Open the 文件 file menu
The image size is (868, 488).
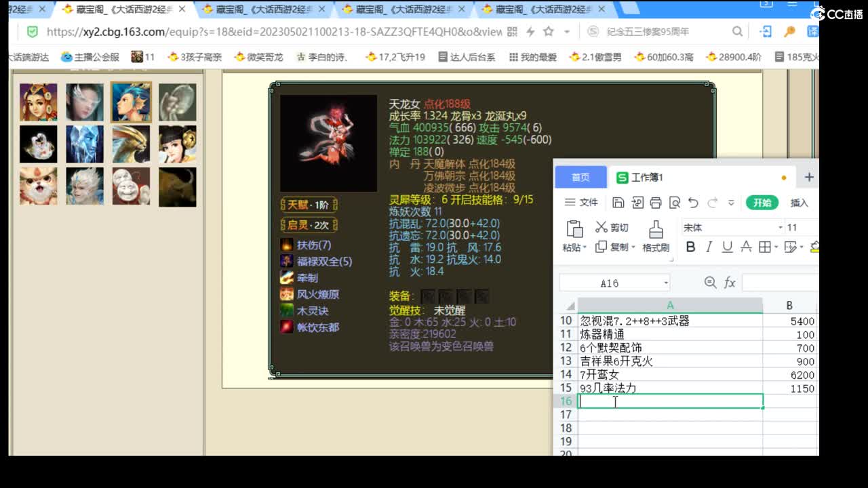tap(582, 203)
